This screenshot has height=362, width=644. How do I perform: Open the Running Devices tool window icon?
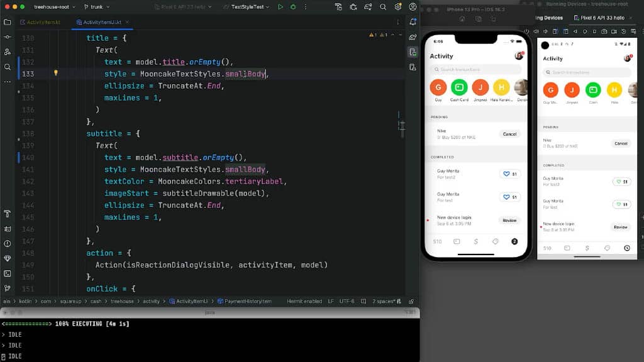coord(413,52)
